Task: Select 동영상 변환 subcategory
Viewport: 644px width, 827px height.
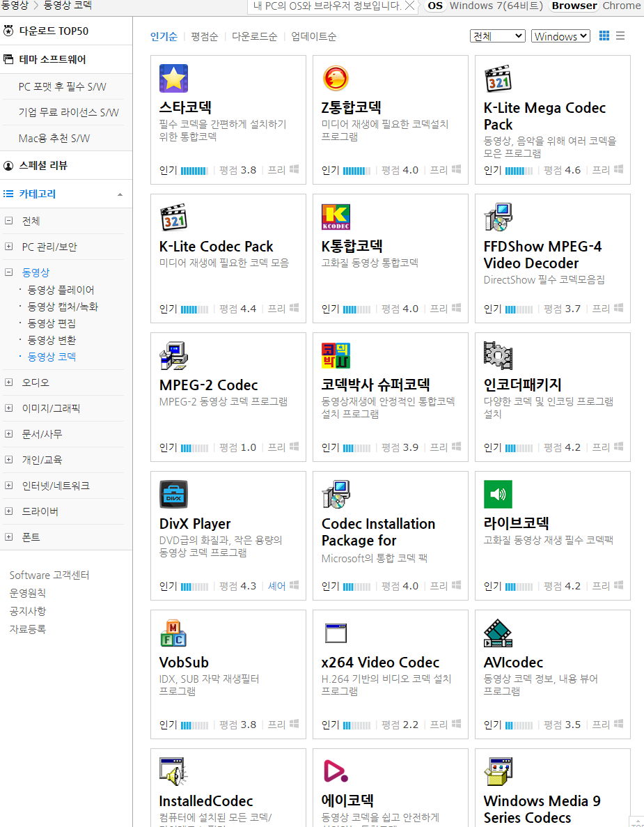Action: 52,340
